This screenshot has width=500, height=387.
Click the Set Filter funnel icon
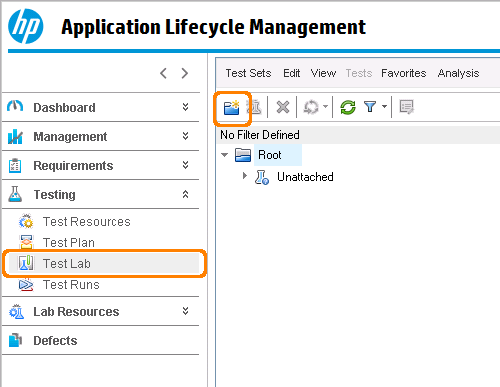(370, 107)
